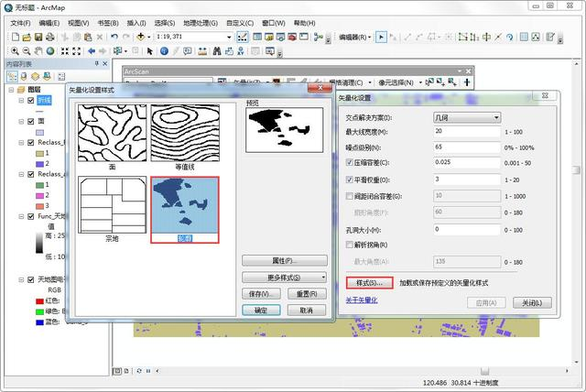Toggle second Reclass layer with classes 1-3 checkbox
Viewport: 586px width, 392px height.
tap(31, 174)
